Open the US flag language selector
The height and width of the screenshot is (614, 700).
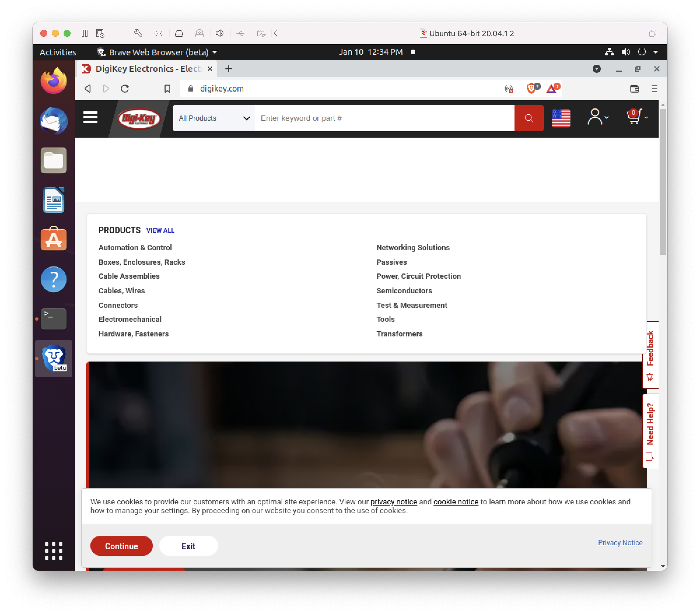(561, 118)
